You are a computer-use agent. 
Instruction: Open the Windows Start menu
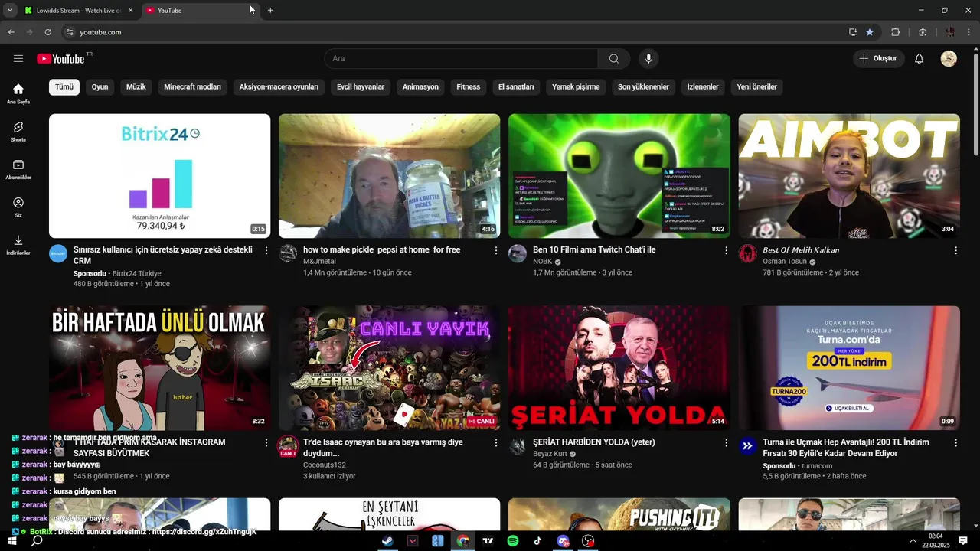tap(12, 541)
